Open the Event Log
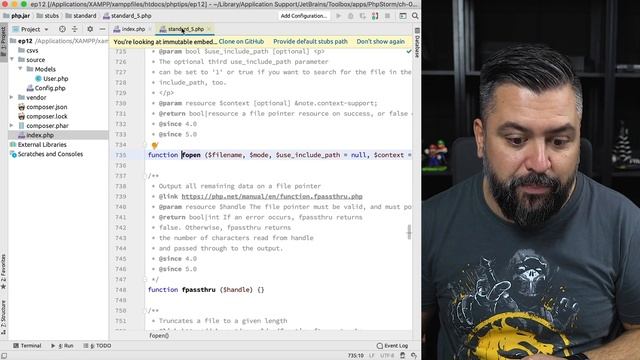This screenshot has height=360, width=640. tap(392, 346)
